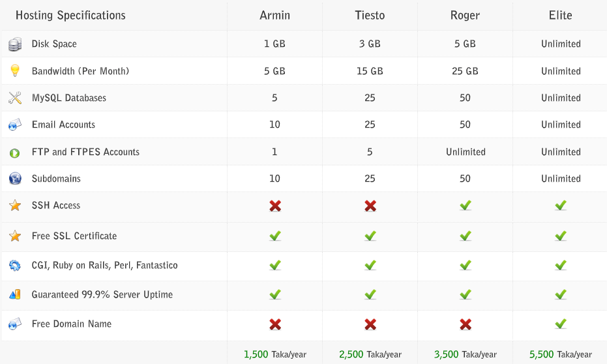The height and width of the screenshot is (364, 607).
Task: Click the CGI gear icon
Action: 15,266
